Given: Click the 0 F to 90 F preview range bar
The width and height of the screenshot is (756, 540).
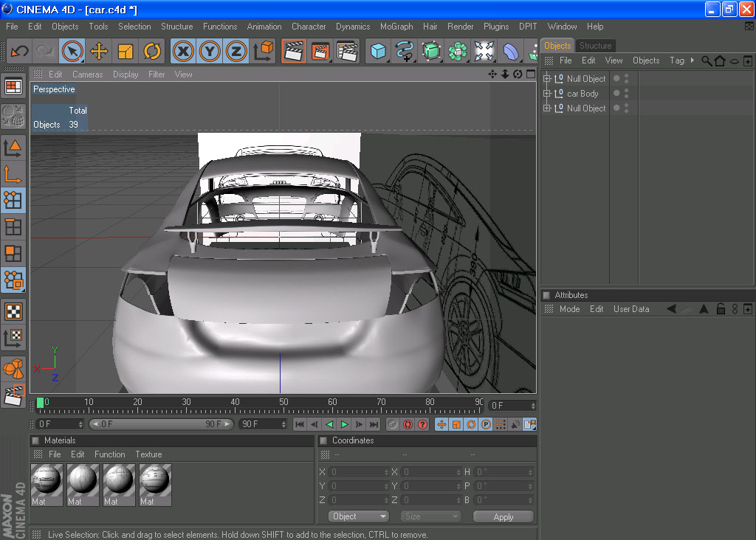Looking at the screenshot, I should click(x=161, y=424).
